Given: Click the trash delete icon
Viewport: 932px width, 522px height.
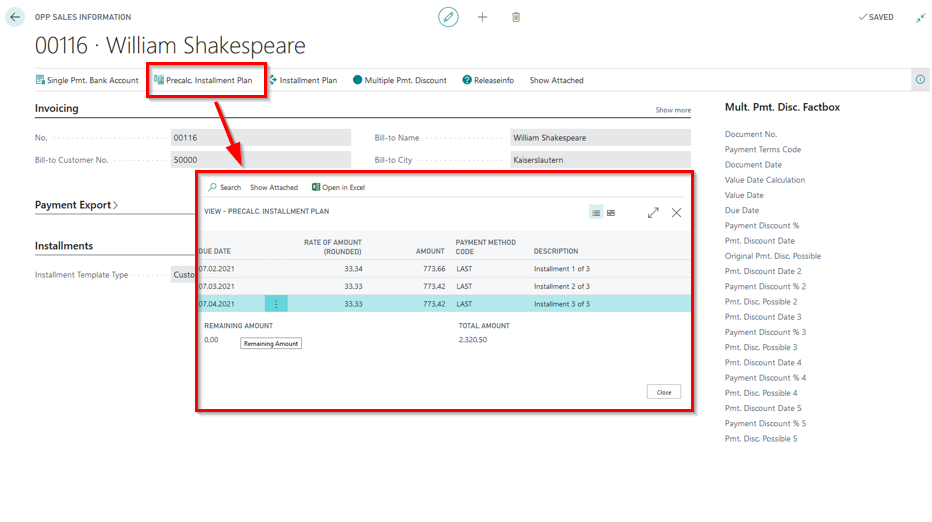Looking at the screenshot, I should tap(516, 17).
